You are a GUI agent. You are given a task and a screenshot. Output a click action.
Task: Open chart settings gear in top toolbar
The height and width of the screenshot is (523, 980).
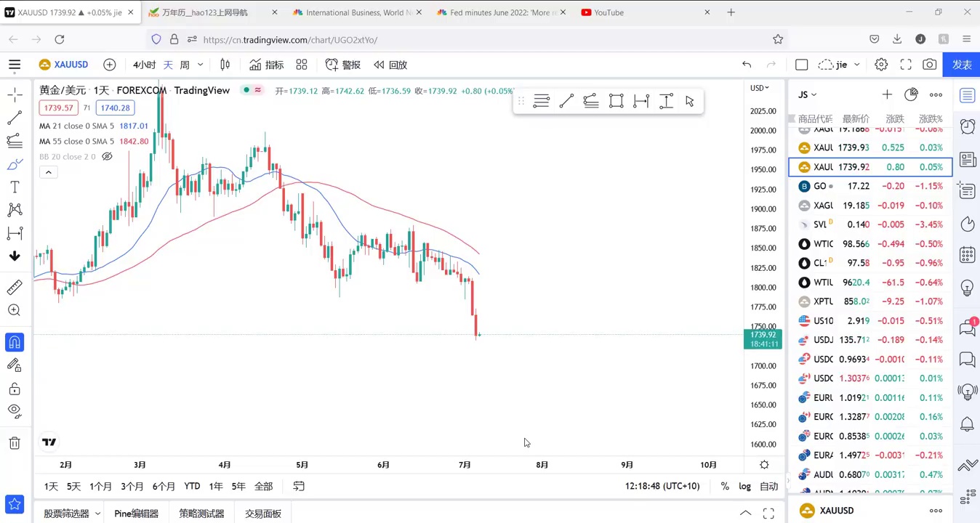[881, 65]
